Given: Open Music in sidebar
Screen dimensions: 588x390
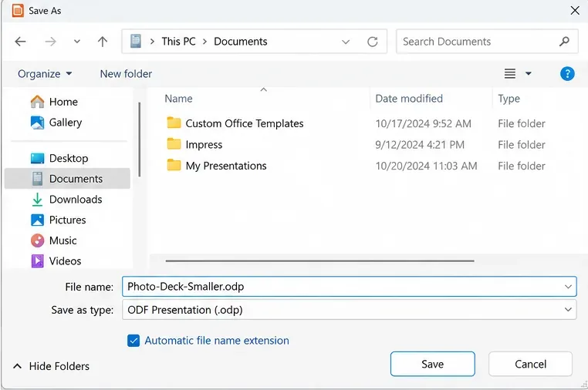Looking at the screenshot, I should 63,240.
